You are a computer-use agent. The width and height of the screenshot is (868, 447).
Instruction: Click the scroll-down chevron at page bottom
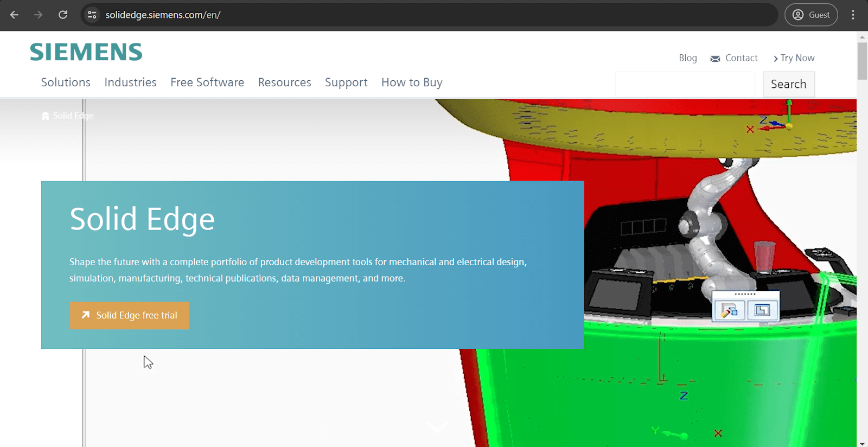click(x=437, y=427)
